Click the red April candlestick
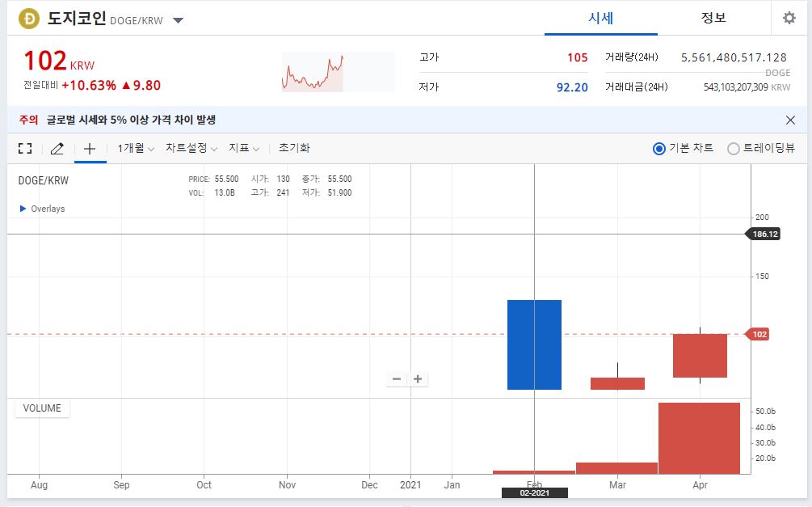The height and width of the screenshot is (507, 812). (701, 356)
